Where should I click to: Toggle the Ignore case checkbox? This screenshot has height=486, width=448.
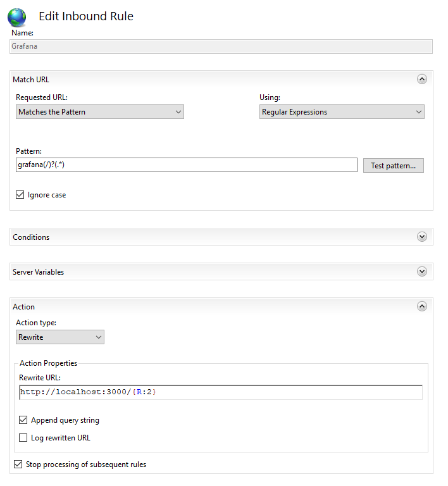pyautogui.click(x=20, y=195)
